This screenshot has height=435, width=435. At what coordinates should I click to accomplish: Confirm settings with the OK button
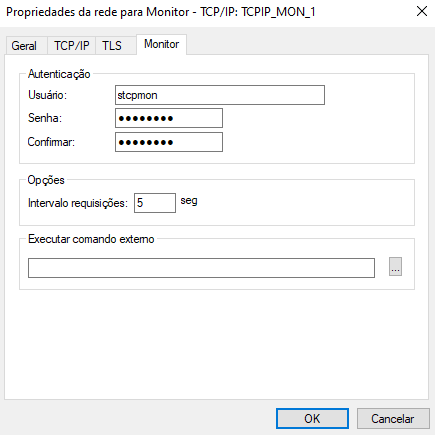click(x=312, y=419)
